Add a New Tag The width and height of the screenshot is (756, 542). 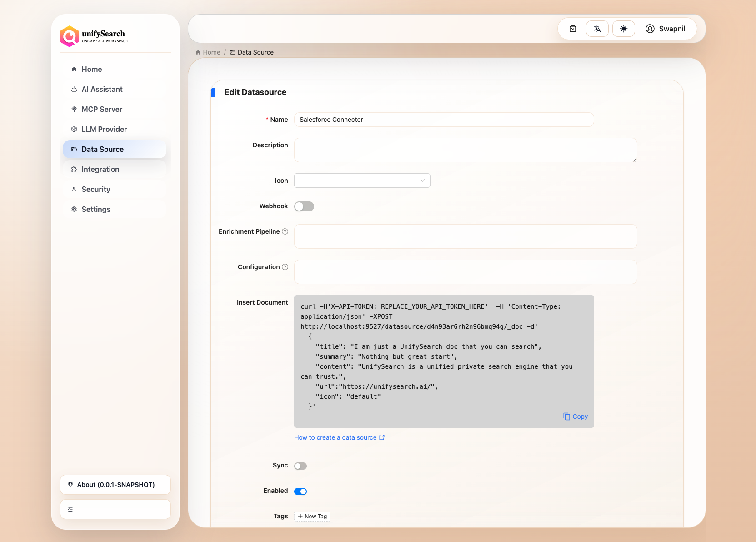[312, 516]
